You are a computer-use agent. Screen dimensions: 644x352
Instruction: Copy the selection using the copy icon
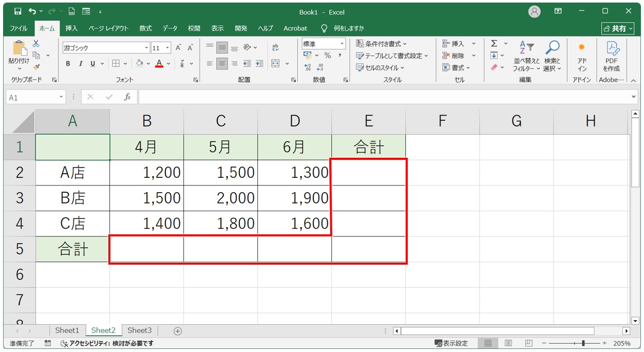pos(36,55)
